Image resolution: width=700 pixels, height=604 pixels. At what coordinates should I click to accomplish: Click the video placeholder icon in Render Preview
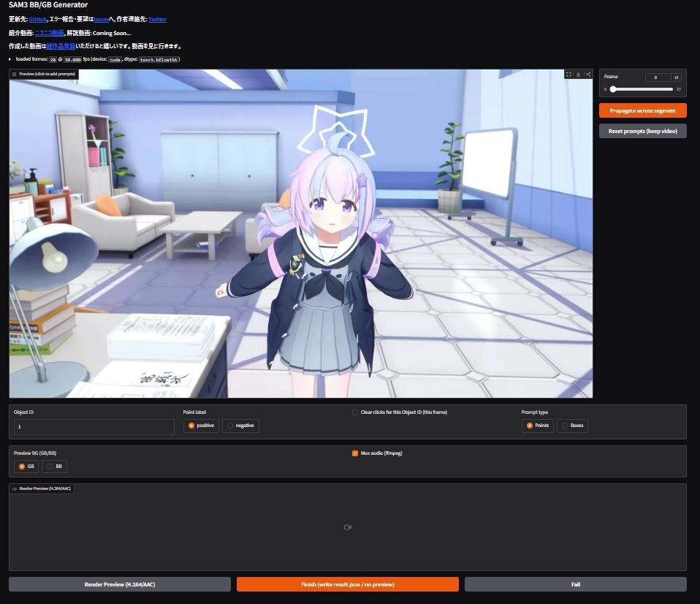(x=347, y=527)
